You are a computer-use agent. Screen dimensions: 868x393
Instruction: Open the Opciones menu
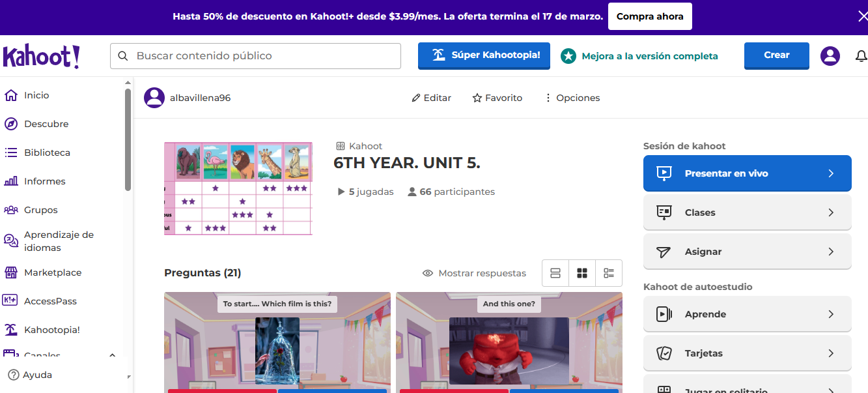[572, 98]
